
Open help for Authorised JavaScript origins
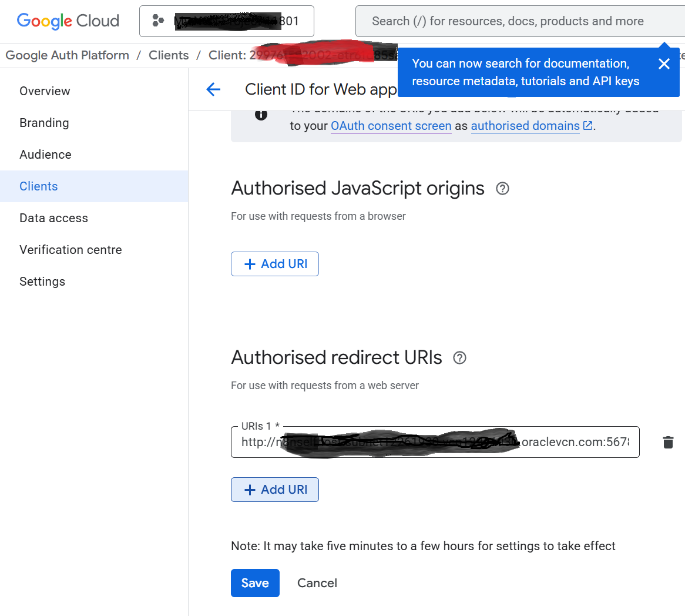pyautogui.click(x=502, y=189)
